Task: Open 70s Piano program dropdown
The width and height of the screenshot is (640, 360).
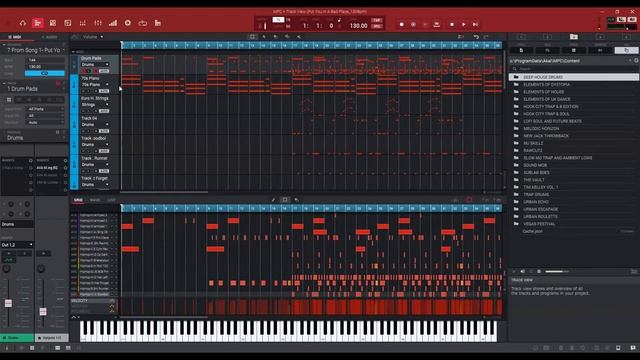Action: [95, 84]
